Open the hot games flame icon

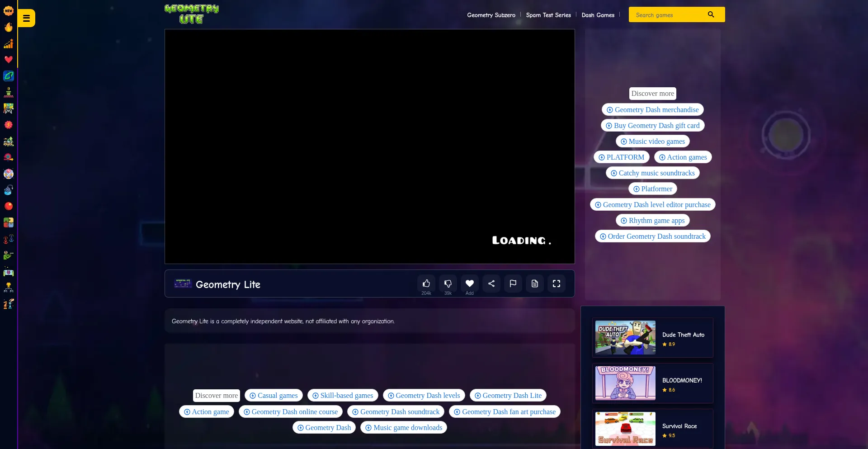tap(9, 27)
